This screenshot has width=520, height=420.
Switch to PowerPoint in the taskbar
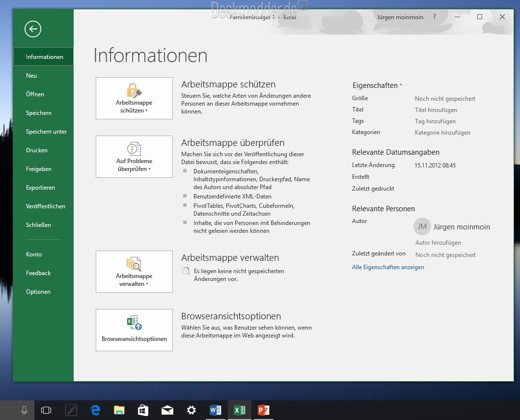coord(264,410)
